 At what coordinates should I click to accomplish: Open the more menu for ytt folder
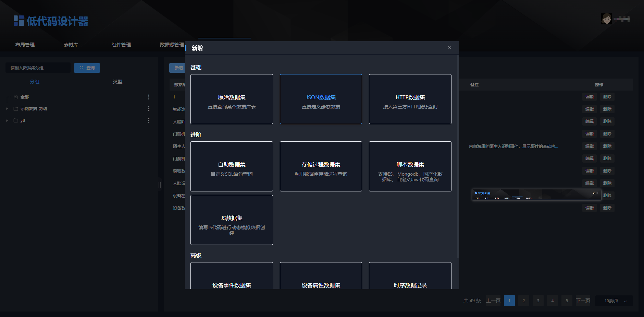point(149,120)
